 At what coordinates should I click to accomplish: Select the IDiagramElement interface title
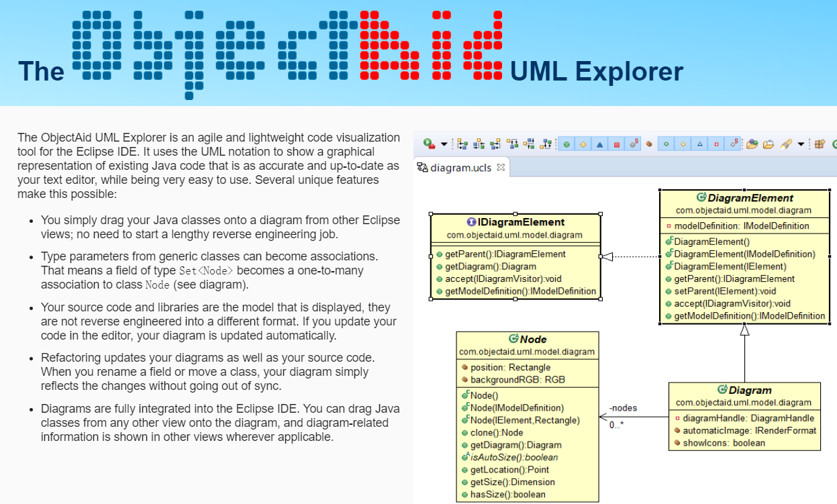coord(521,222)
